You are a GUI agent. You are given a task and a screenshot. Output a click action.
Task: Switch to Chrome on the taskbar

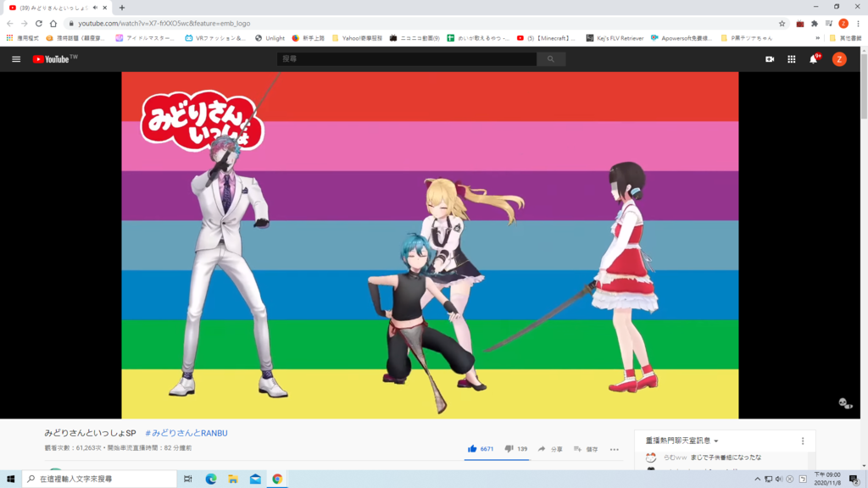point(277,479)
